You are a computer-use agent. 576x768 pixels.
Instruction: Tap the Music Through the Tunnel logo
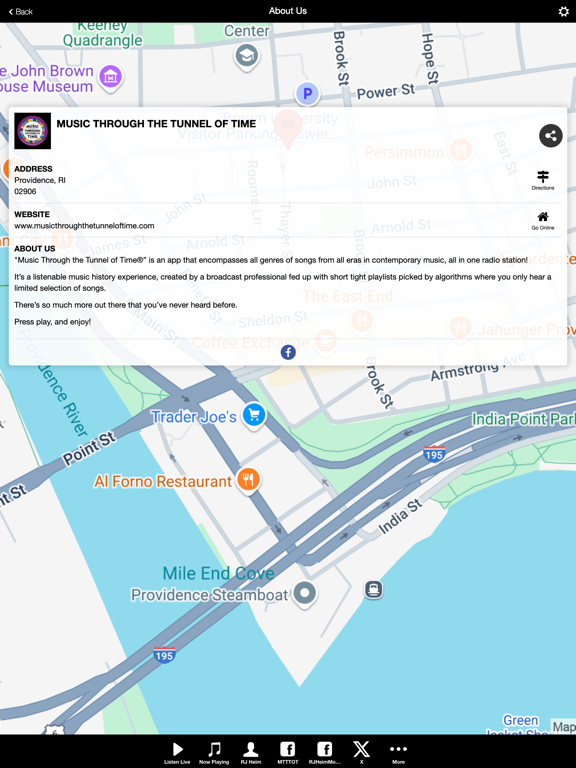pyautogui.click(x=32, y=131)
